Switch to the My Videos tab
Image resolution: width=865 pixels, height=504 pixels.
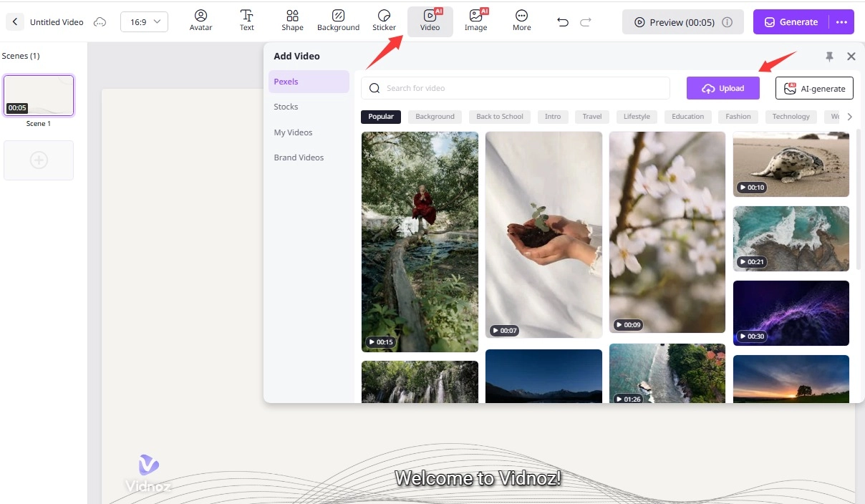293,132
